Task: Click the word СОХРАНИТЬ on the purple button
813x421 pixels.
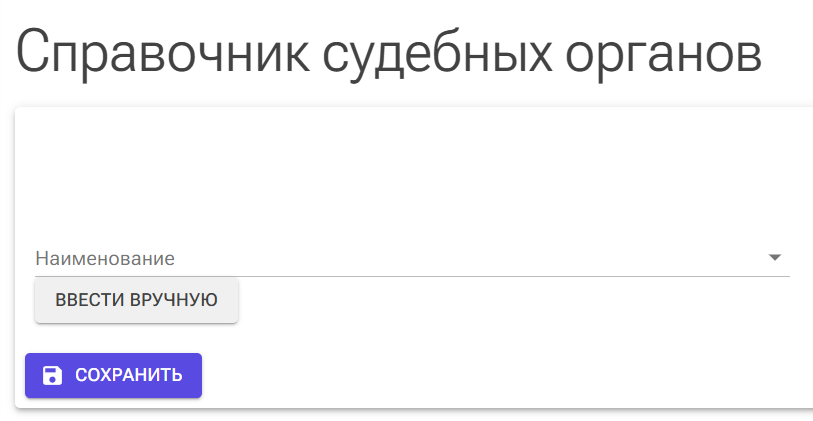Action: pos(128,375)
